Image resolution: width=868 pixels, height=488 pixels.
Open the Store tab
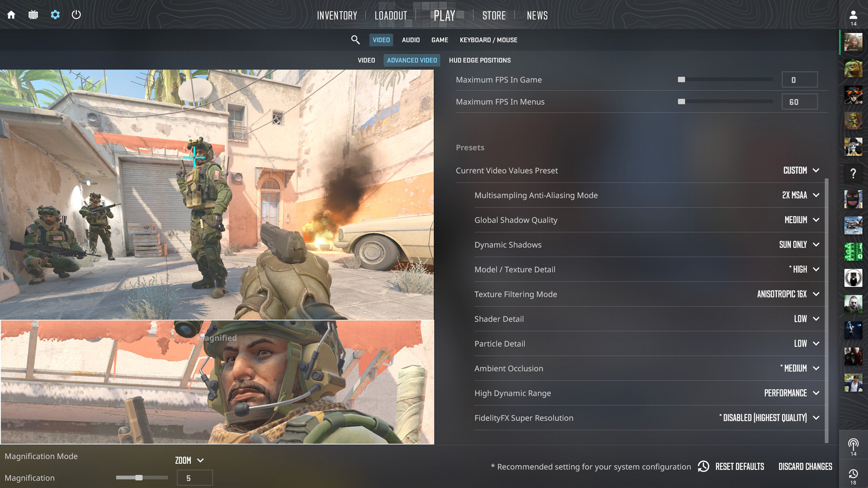pyautogui.click(x=494, y=15)
